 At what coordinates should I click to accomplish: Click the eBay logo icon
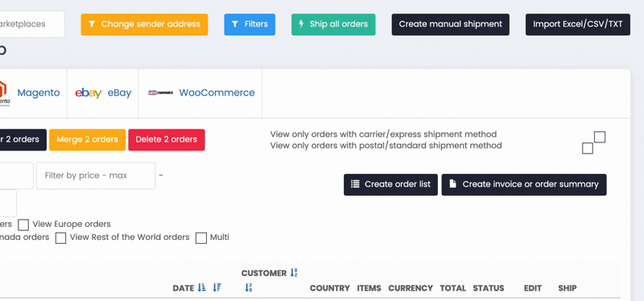(89, 93)
